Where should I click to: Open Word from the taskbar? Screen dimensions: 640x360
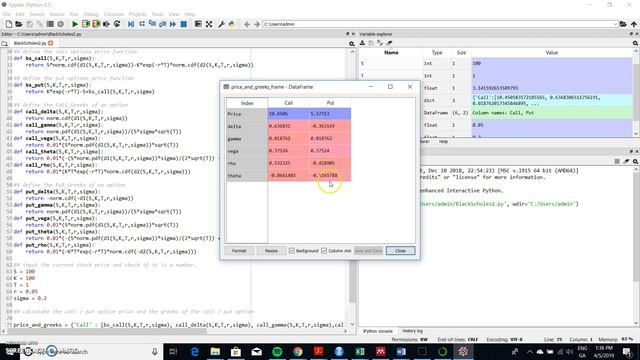tap(401, 351)
